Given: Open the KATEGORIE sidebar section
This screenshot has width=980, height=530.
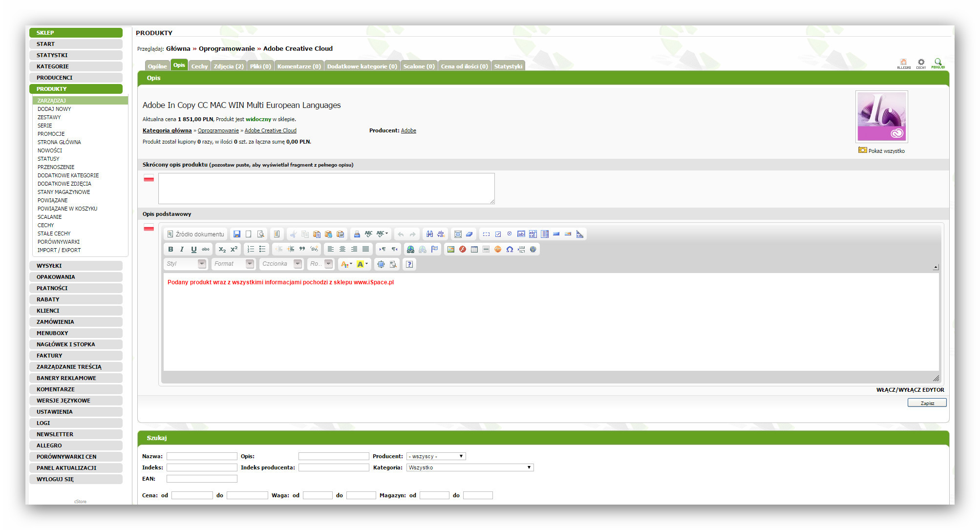Looking at the screenshot, I should [x=76, y=66].
